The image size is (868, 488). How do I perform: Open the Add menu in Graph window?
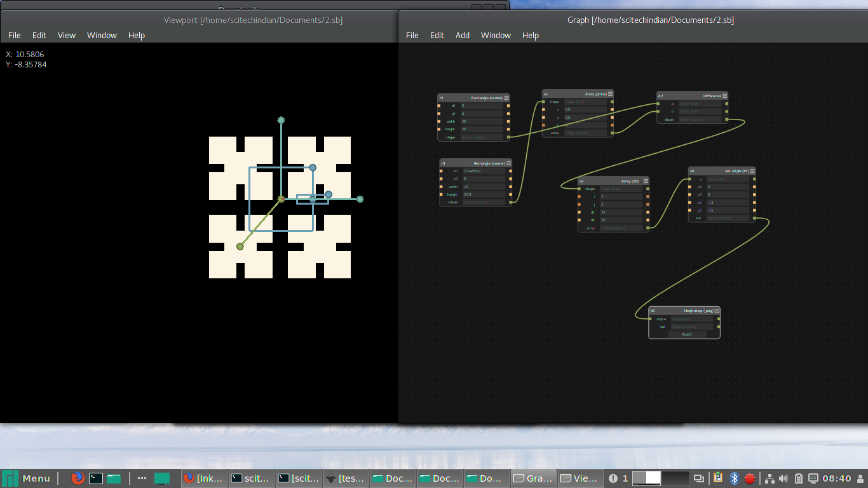pos(462,35)
